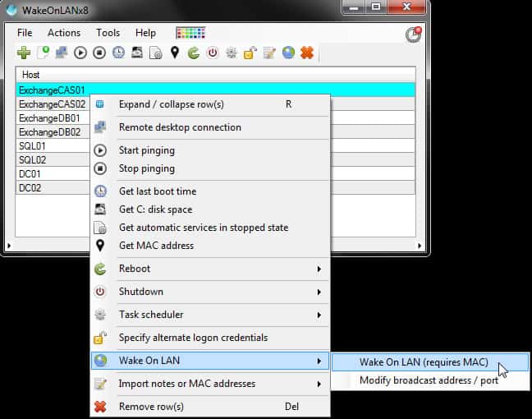Click the red X icon beside Remove row(s)
The image size is (532, 419).
pyautogui.click(x=100, y=407)
